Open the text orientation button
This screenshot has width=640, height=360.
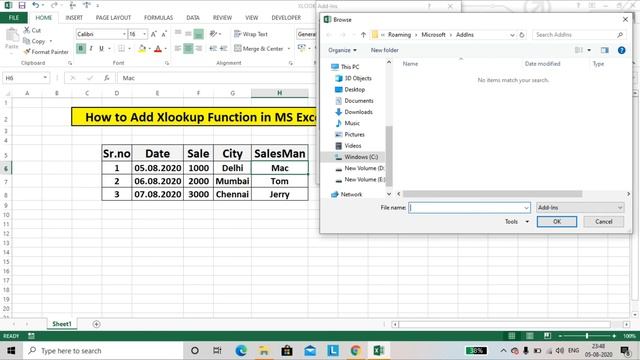click(213, 34)
